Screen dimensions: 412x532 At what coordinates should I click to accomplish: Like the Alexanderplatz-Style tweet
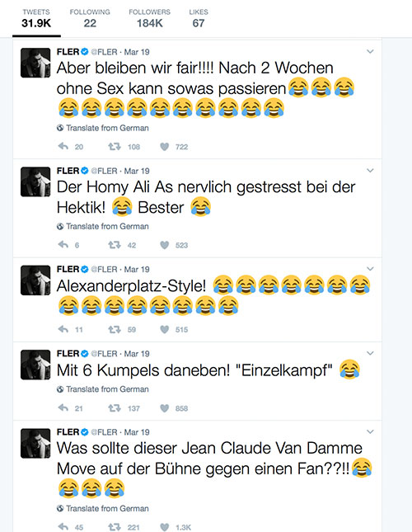click(164, 329)
